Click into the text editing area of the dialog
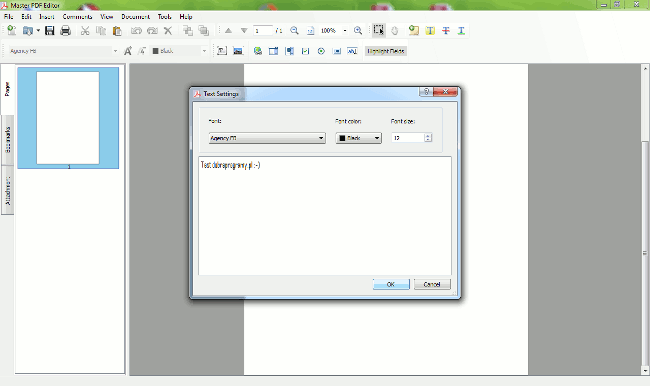 pyautogui.click(x=325, y=216)
